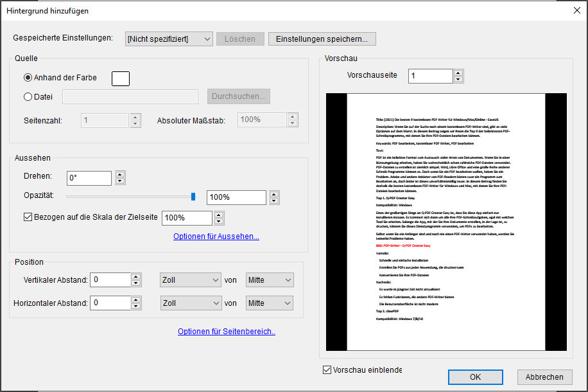Click the Einstellungen speichern button
Screen dimensions: 588x392
tap(322, 39)
